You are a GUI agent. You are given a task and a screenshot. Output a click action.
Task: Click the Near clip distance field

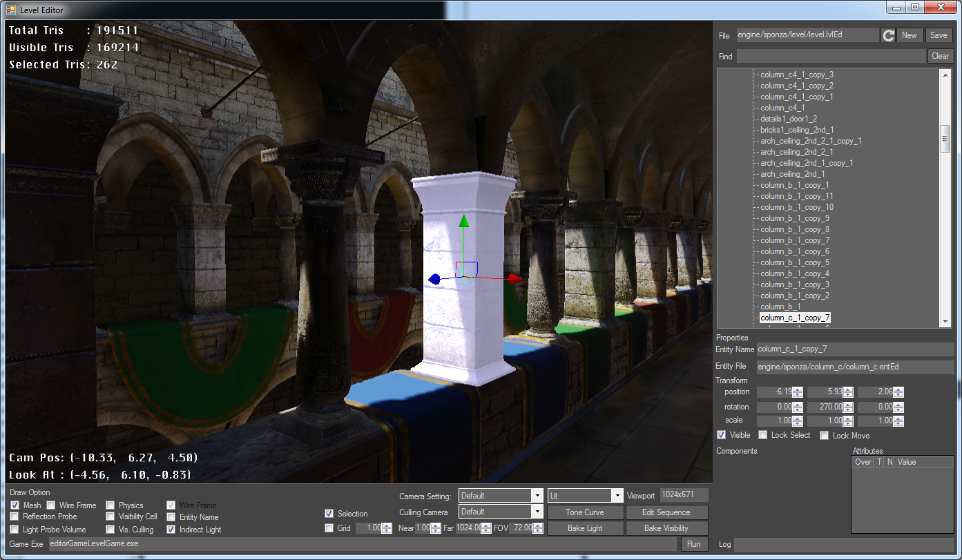pyautogui.click(x=423, y=528)
